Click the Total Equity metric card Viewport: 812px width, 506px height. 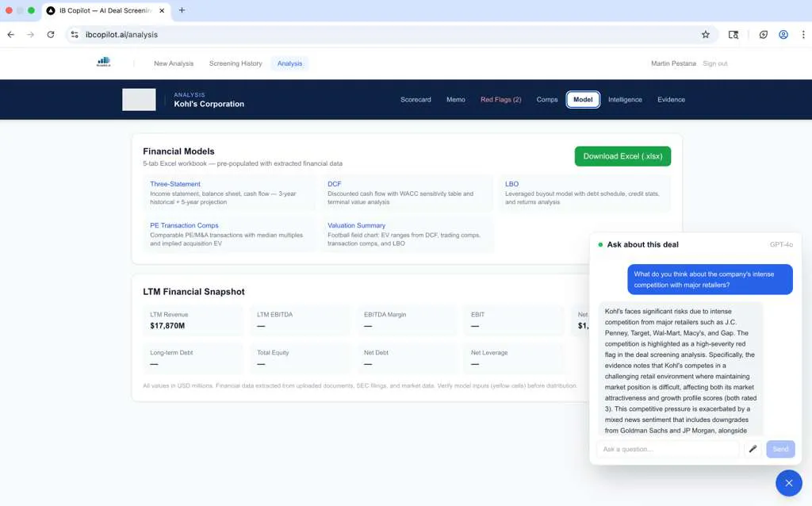[x=300, y=358]
